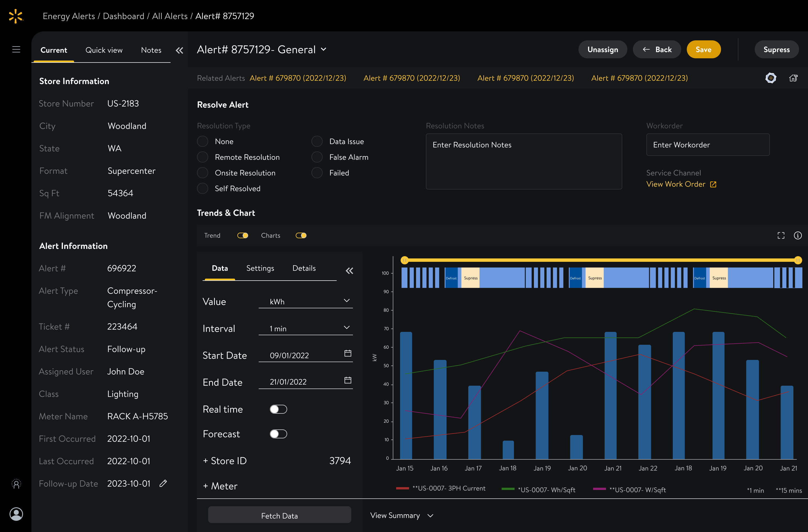Image resolution: width=808 pixels, height=532 pixels.
Task: Go to Energy Alerts breadcrumb
Action: click(x=69, y=16)
